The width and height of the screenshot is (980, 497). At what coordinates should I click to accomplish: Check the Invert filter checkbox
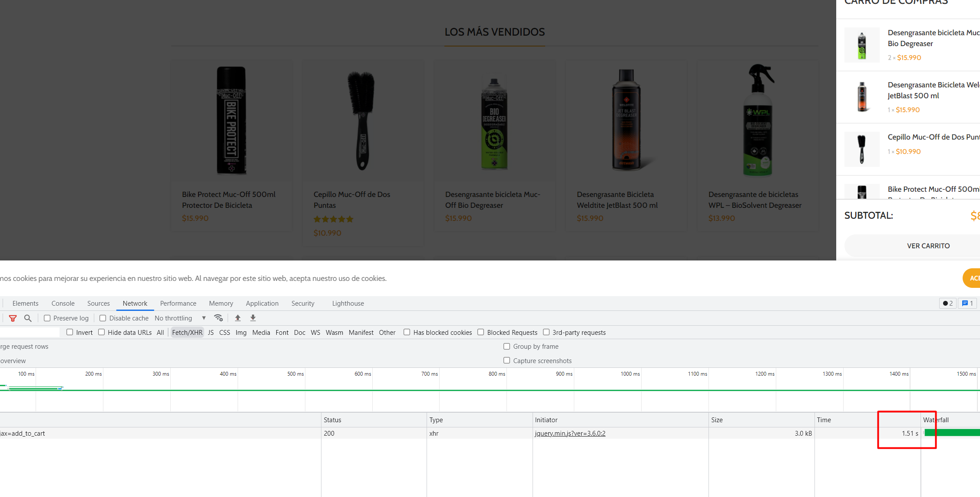click(70, 332)
